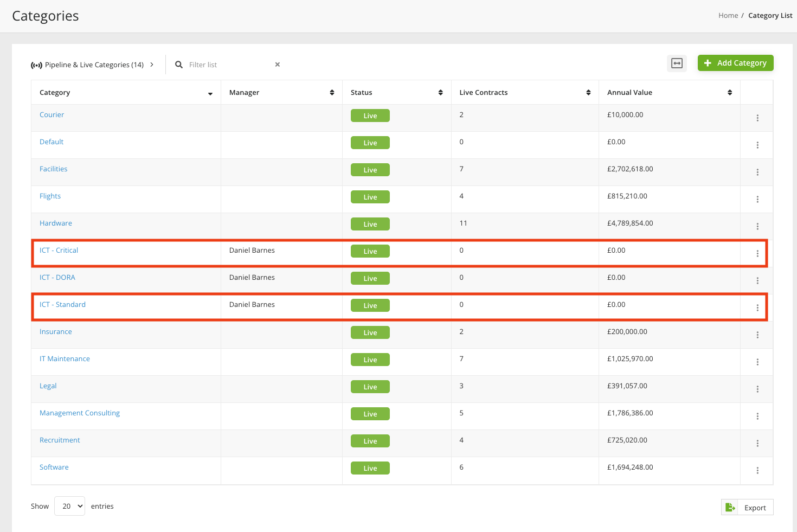Toggle the Live status badge for Insurance
This screenshot has height=532, width=797.
pos(370,332)
